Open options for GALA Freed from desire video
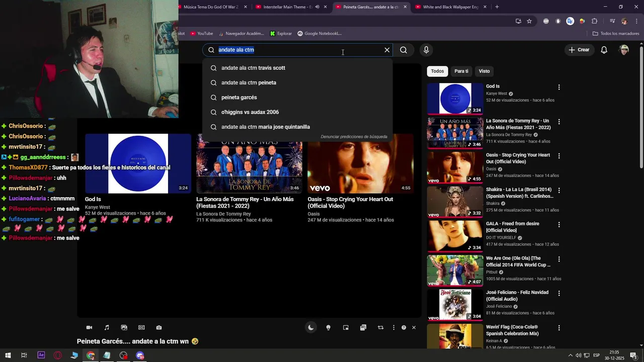Image resolution: width=644 pixels, height=362 pixels. 558,225
